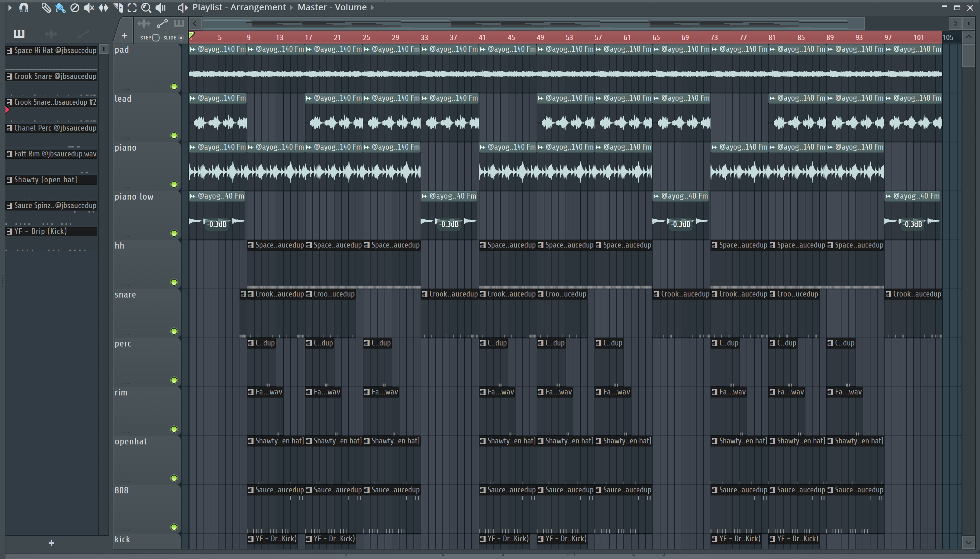The width and height of the screenshot is (980, 559).
Task: Enable the STEP editing checkbox
Action: click(156, 38)
